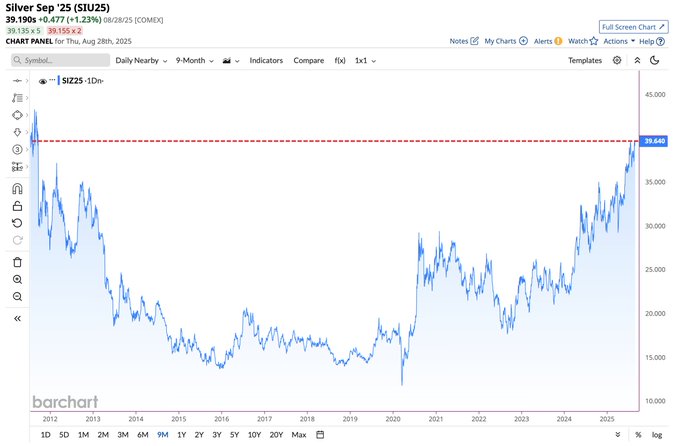Click the undo arrow icon
This screenshot has height=446, width=679.
point(17,223)
